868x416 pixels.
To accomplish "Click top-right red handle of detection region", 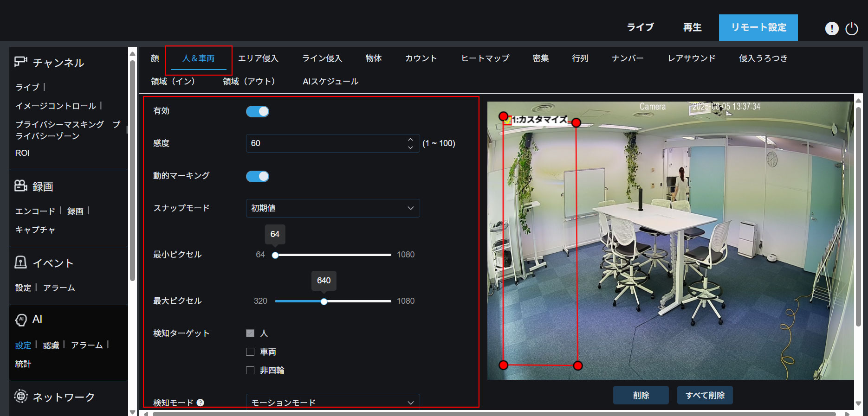I will click(x=576, y=122).
